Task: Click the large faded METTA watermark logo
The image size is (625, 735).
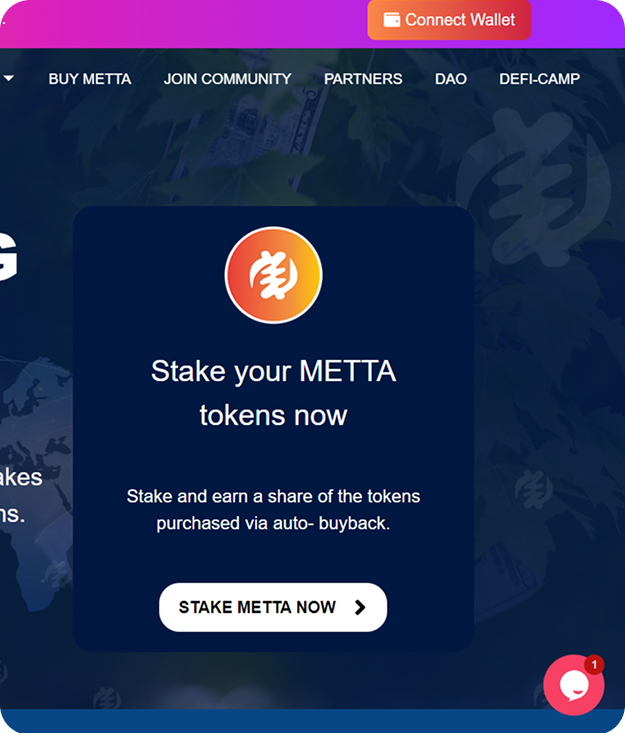Action: 533,188
